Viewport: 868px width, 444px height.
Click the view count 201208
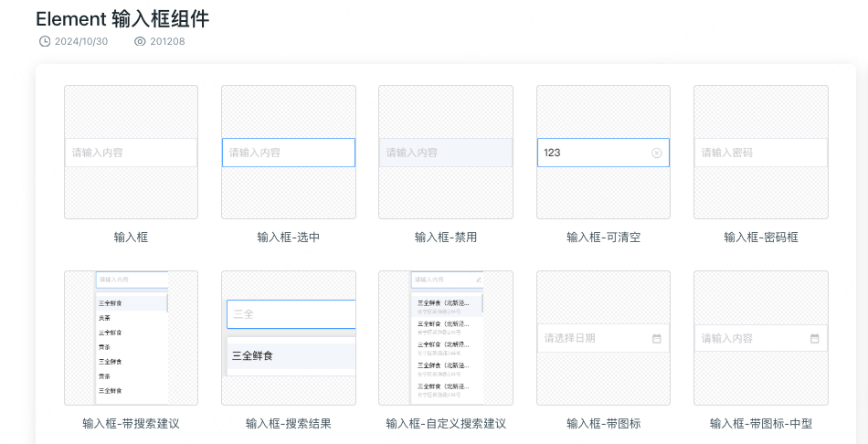coord(167,41)
